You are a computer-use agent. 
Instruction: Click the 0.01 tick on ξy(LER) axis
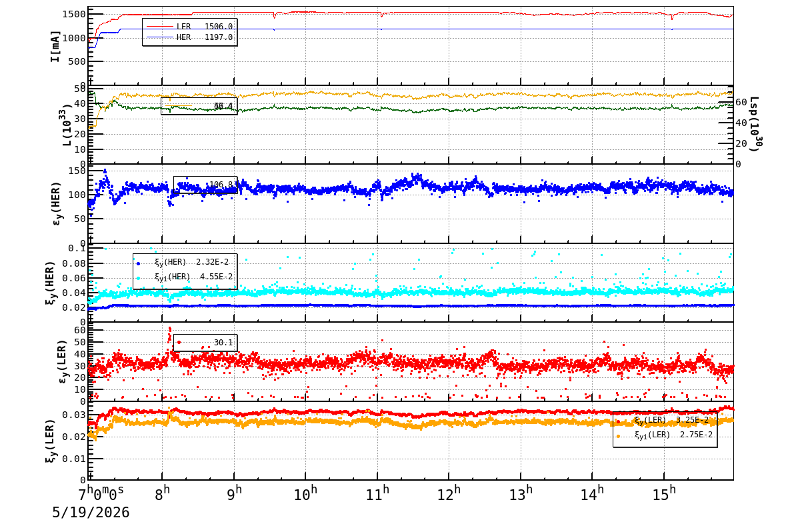(x=73, y=459)
